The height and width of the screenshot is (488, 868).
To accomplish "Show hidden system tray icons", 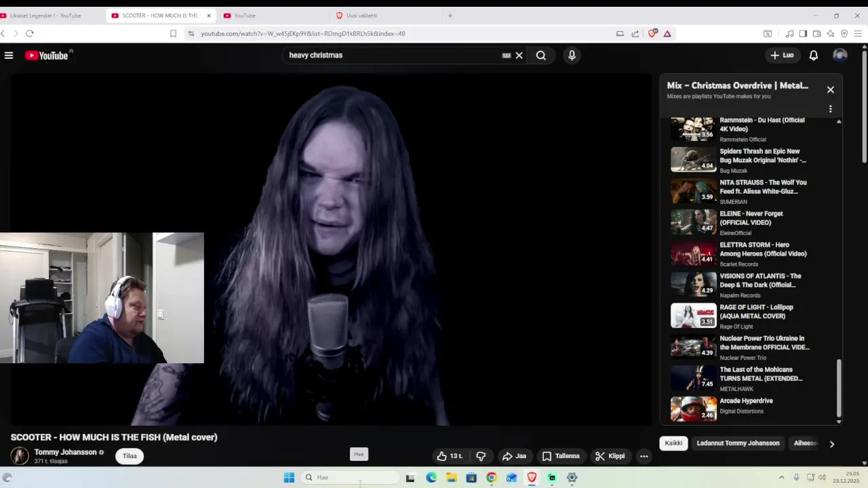I will point(781,478).
